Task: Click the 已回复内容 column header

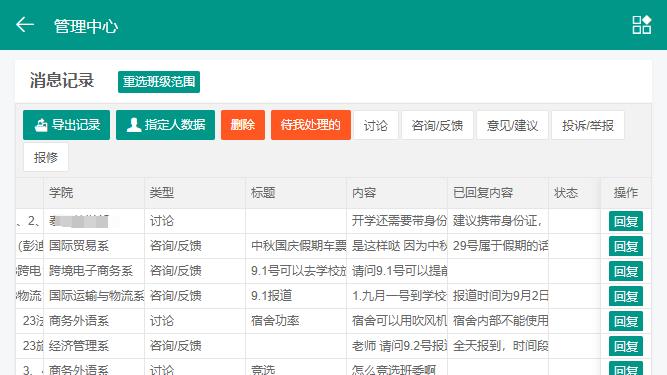Action: [x=498, y=193]
